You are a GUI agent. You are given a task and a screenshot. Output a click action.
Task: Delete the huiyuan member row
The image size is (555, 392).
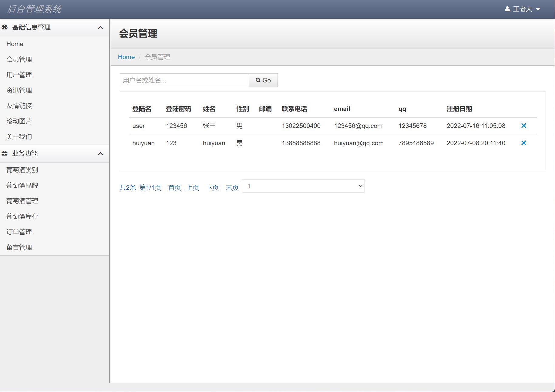click(x=523, y=143)
